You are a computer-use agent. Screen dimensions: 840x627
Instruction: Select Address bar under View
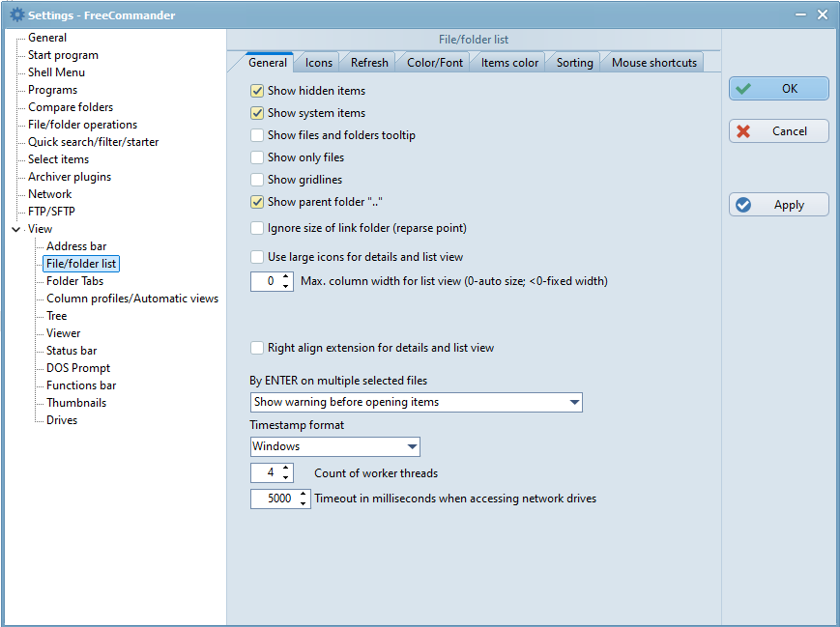(x=76, y=246)
